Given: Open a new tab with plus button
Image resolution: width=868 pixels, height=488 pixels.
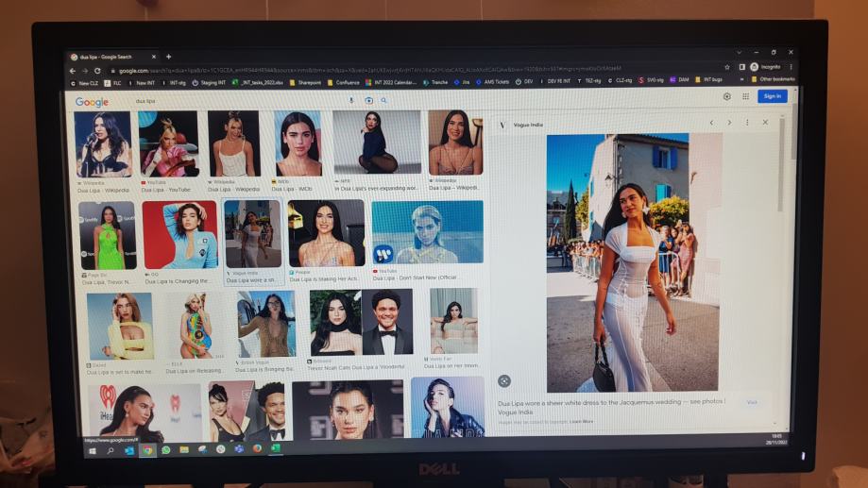Looking at the screenshot, I should pyautogui.click(x=168, y=57).
